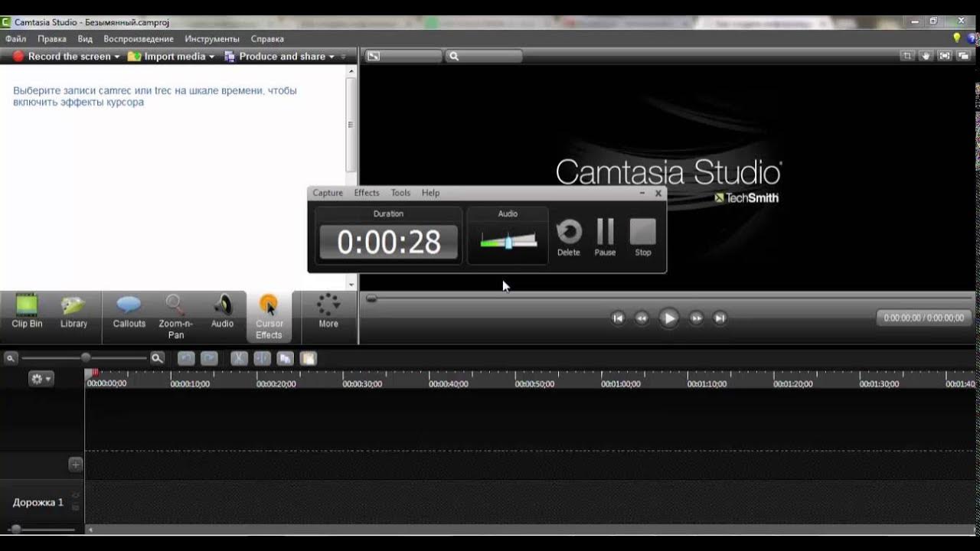Click the Paste icon on timeline toolbar
980x551 pixels.
click(308, 358)
